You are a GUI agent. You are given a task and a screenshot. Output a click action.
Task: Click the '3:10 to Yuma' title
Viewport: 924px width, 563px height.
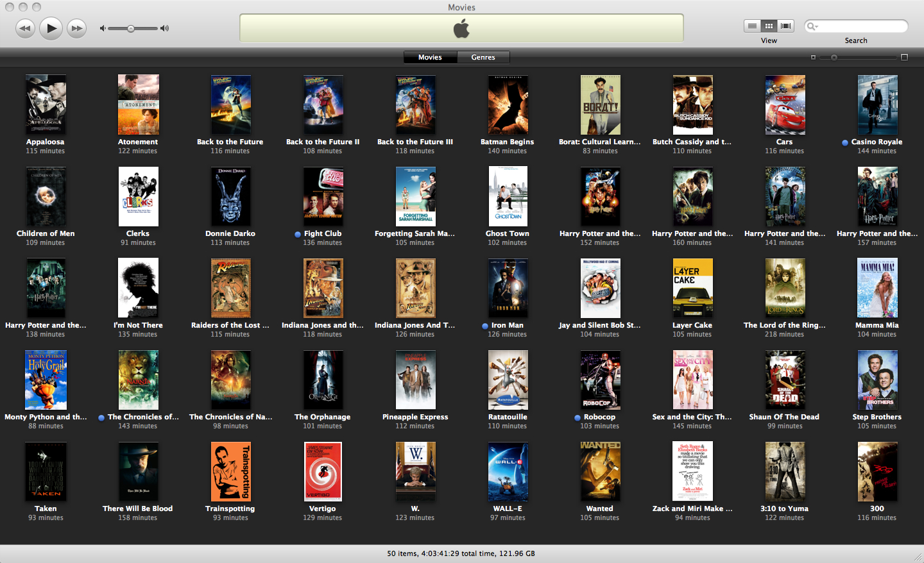click(x=785, y=508)
